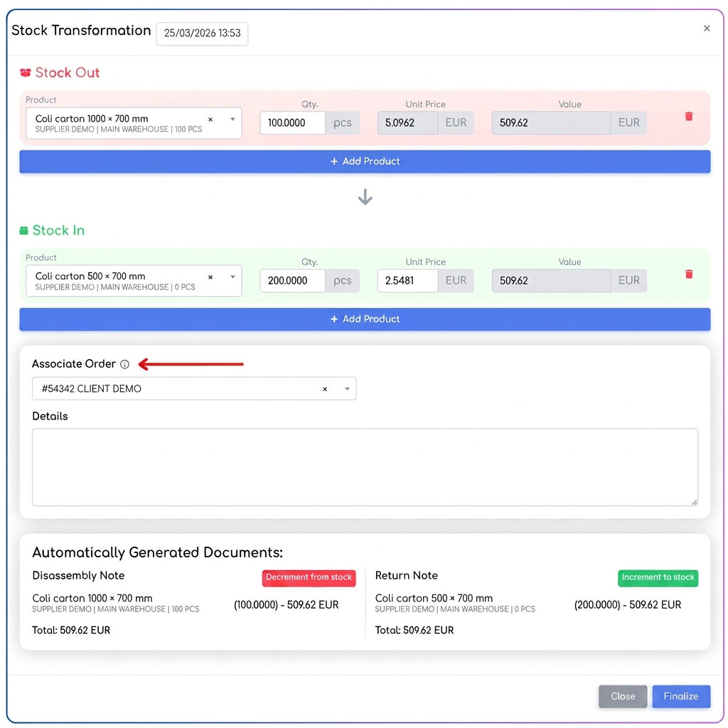Clear the associated order #54342 selection
The height and width of the screenshot is (728, 728).
[325, 389]
